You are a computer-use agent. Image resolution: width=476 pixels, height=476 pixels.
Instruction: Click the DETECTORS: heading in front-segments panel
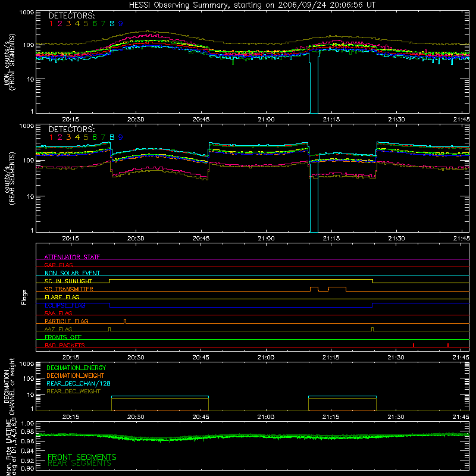pyautogui.click(x=72, y=15)
